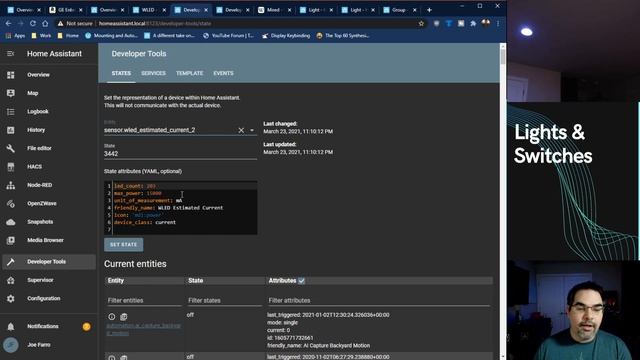Open browser extensions puzzle icon

[473, 24]
